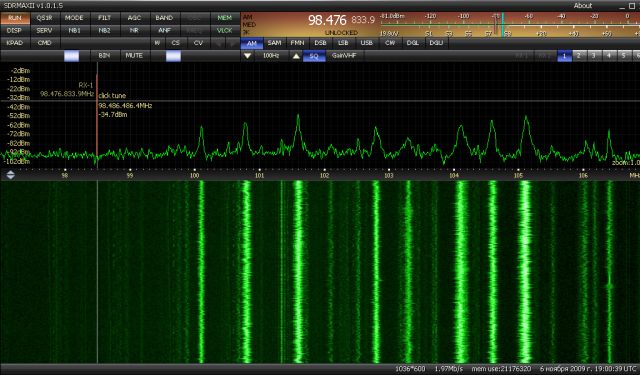Toggle the VLCK lock button
This screenshot has height=375, width=640.
[224, 31]
